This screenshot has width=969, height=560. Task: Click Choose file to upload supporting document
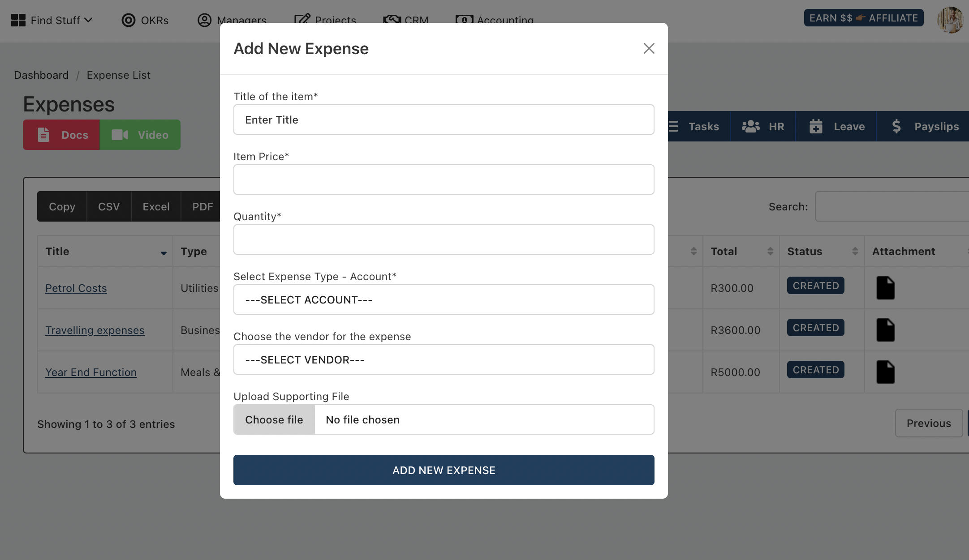click(x=274, y=419)
